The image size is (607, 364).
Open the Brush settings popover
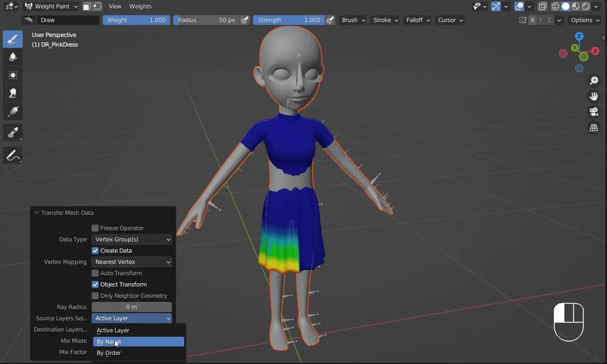pyautogui.click(x=353, y=20)
